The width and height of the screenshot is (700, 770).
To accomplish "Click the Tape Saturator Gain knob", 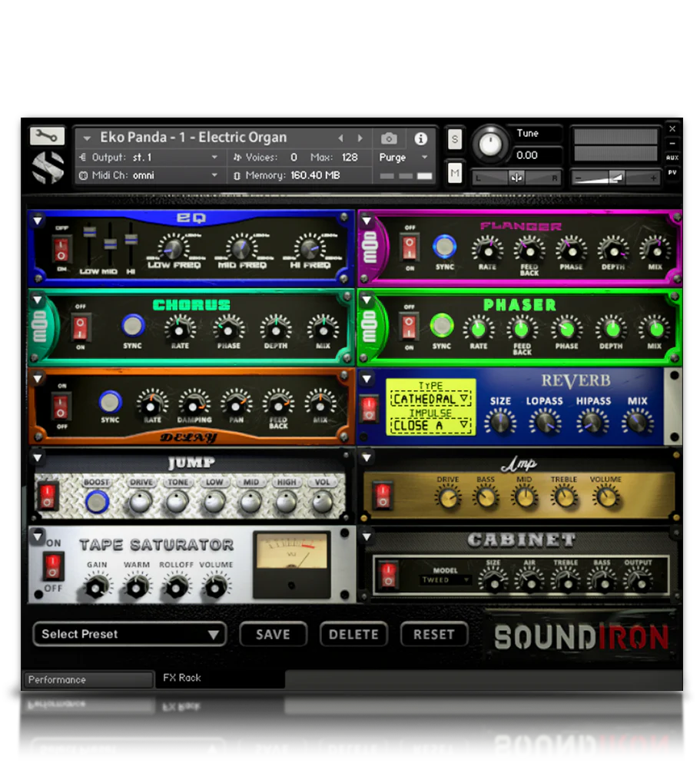I will [97, 586].
